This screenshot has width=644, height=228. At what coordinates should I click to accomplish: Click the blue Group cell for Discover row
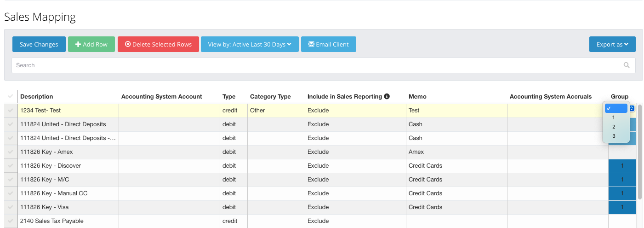pyautogui.click(x=622, y=166)
